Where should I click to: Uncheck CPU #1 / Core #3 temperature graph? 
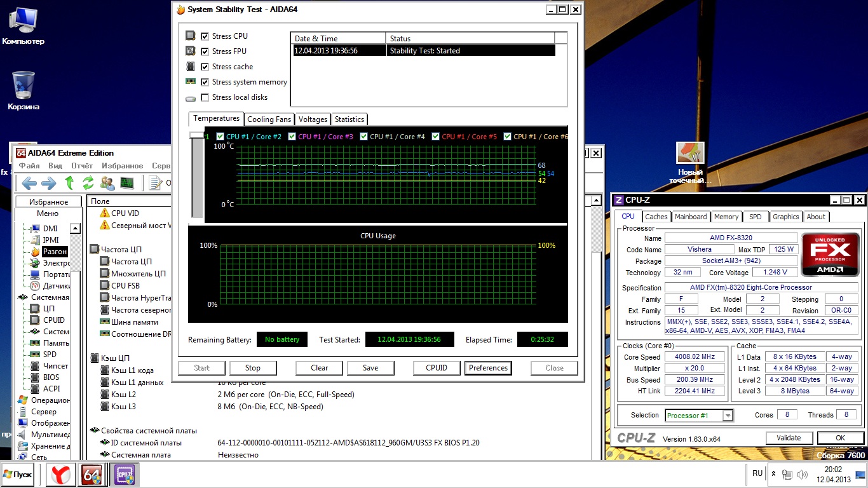pyautogui.click(x=292, y=137)
